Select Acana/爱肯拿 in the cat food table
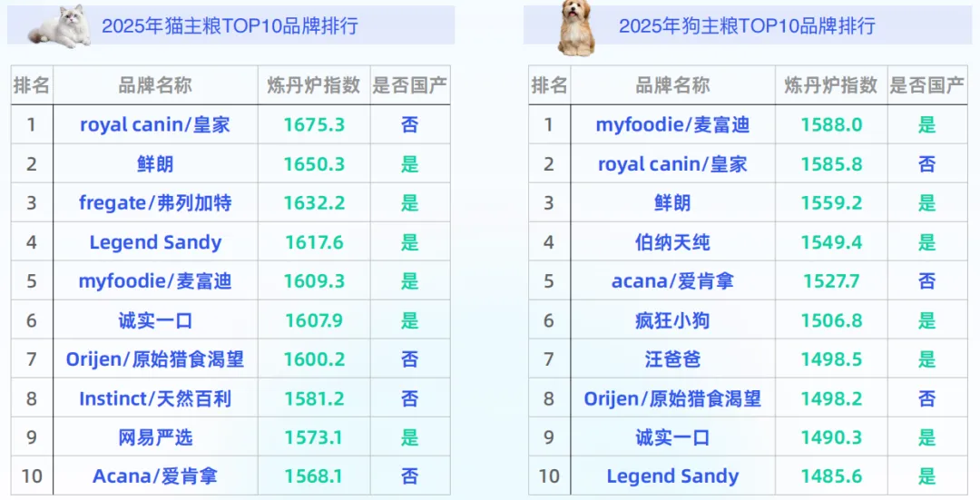 (x=155, y=477)
